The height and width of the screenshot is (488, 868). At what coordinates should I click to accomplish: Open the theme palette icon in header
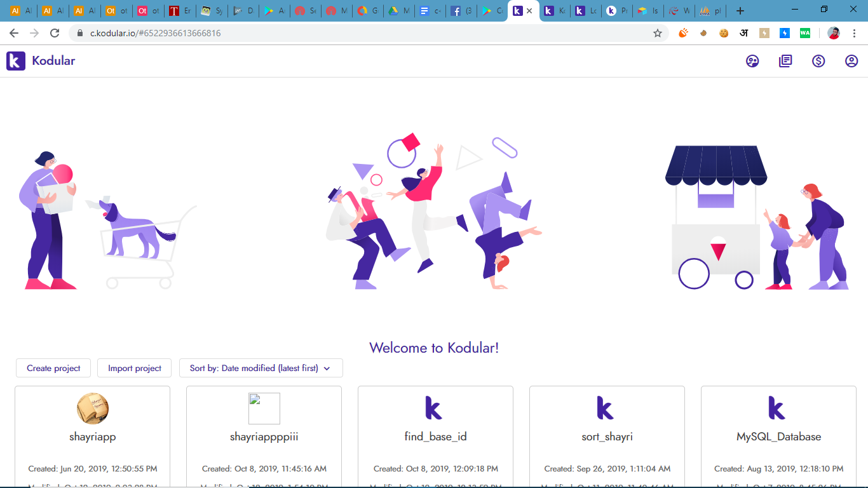752,61
